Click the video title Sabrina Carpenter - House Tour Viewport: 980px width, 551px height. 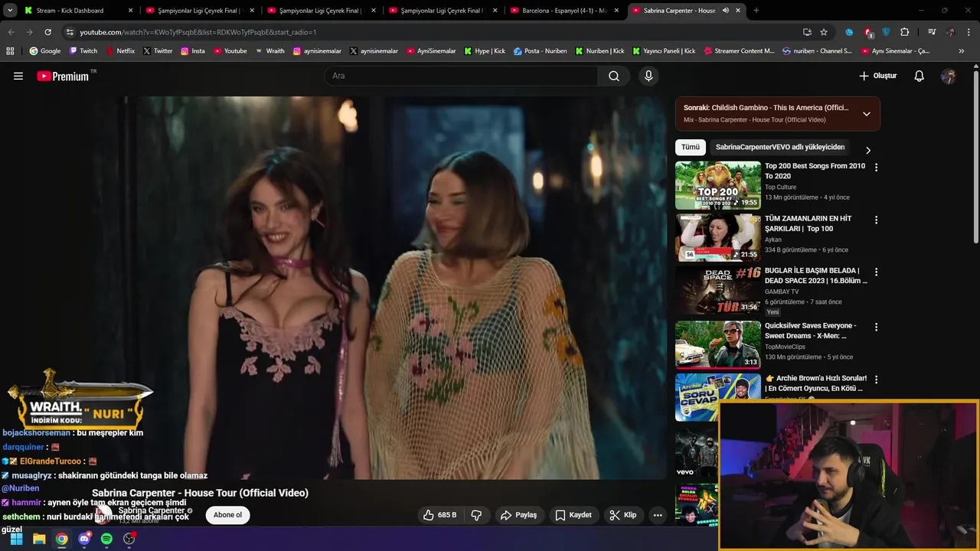point(200,493)
